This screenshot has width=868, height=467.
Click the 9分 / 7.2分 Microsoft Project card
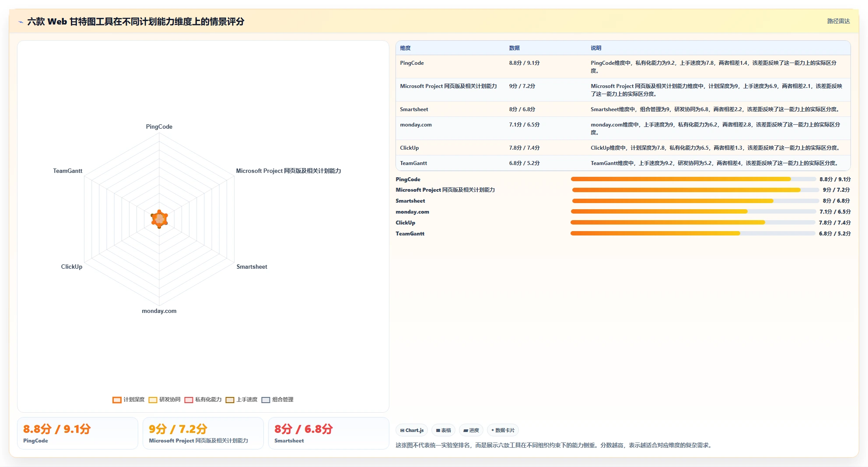[203, 433]
